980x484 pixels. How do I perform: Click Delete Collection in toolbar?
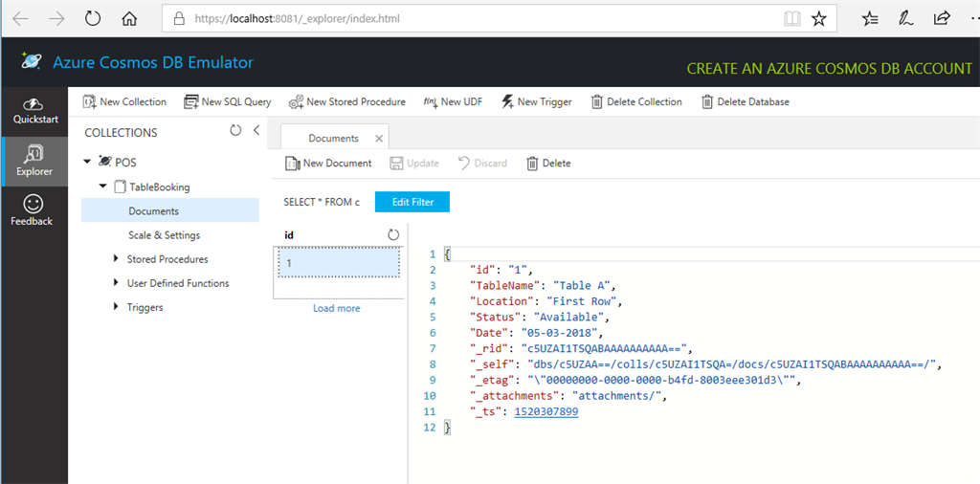click(596, 101)
